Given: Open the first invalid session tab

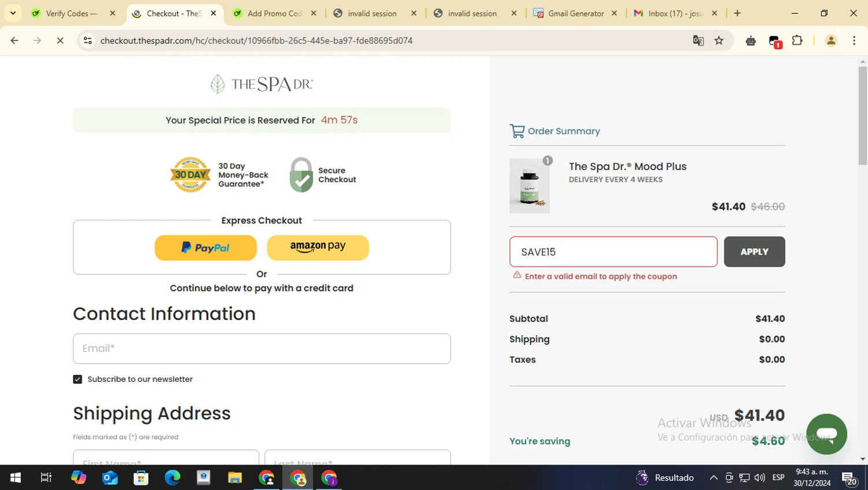Looking at the screenshot, I should tap(372, 13).
